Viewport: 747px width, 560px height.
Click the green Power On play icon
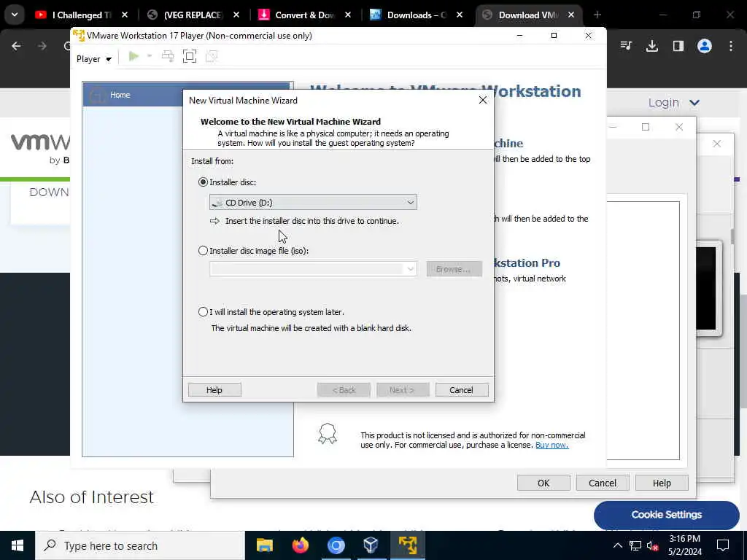[134, 57]
